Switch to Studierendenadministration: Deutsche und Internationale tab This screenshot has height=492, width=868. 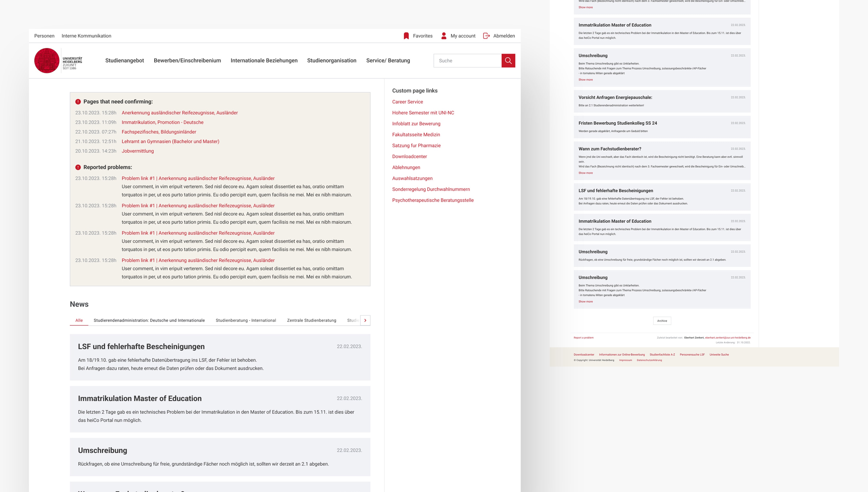pos(149,320)
